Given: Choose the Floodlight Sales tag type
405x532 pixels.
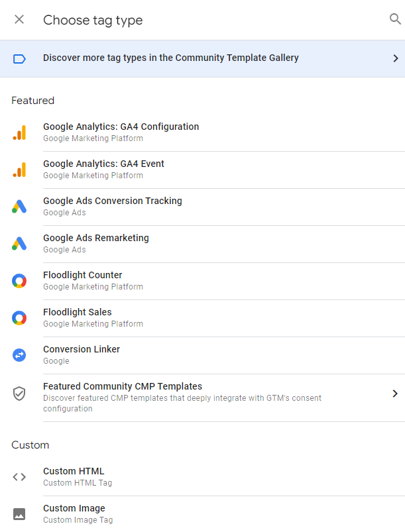Looking at the screenshot, I should tap(202, 318).
